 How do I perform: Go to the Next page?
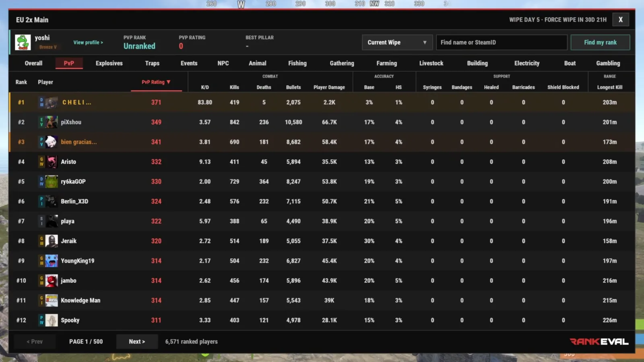point(137,341)
